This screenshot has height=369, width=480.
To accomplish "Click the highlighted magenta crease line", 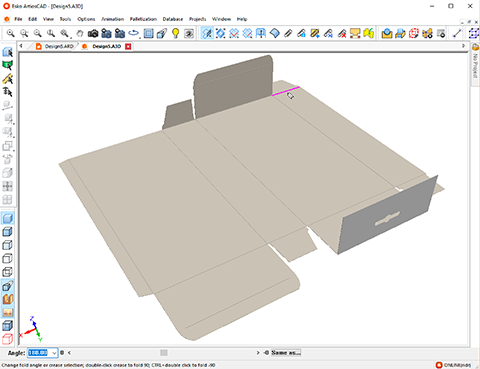I will pyautogui.click(x=286, y=91).
